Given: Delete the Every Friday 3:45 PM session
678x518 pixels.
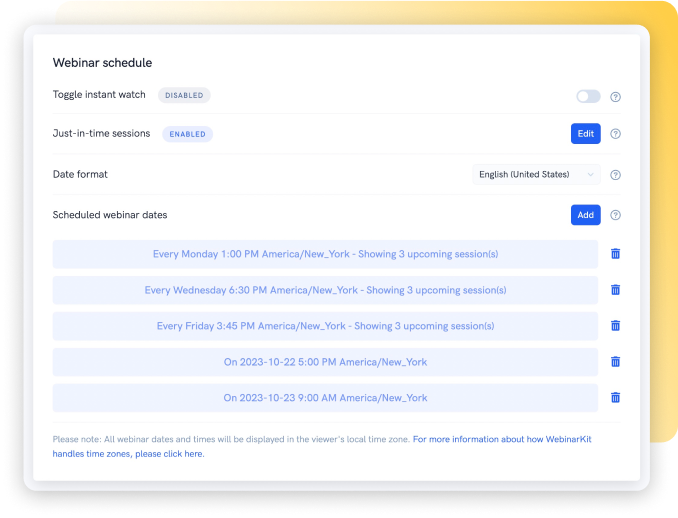Looking at the screenshot, I should click(x=615, y=326).
